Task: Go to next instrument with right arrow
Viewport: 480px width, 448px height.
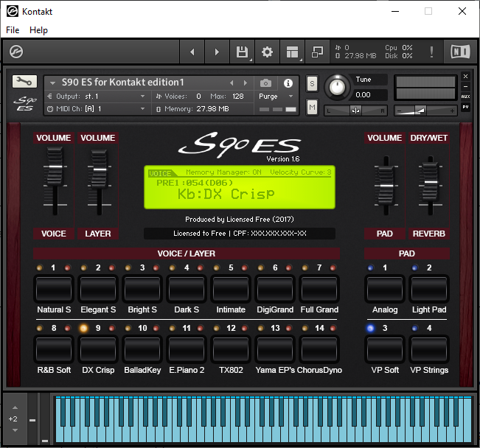Action: point(217,52)
